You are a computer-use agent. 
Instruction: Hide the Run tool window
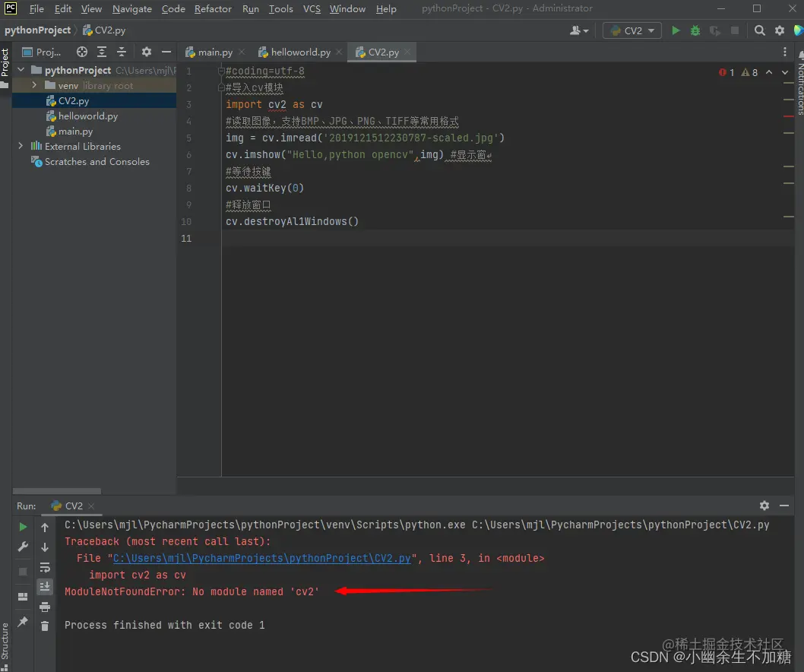(x=784, y=506)
